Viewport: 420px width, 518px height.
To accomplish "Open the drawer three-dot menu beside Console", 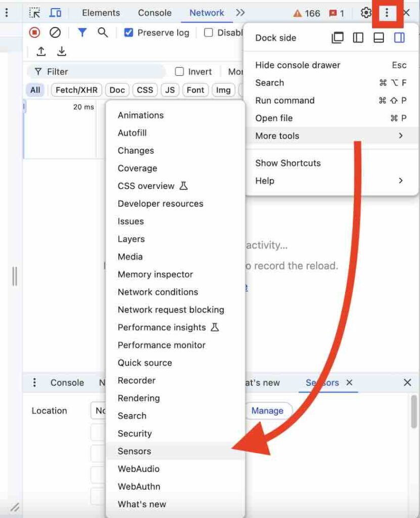I will tap(34, 382).
